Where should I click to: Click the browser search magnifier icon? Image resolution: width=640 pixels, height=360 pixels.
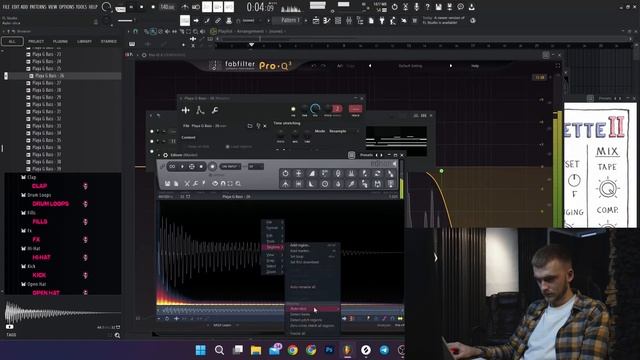coord(117,336)
